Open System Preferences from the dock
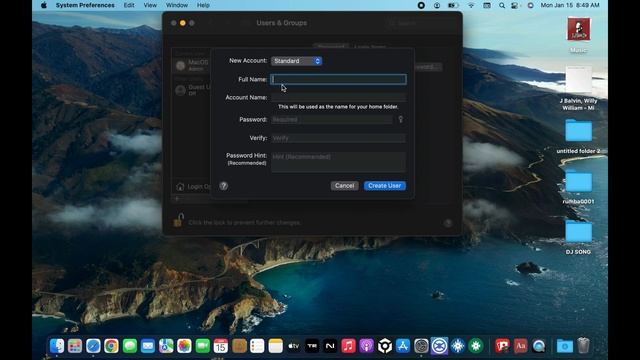The width and height of the screenshot is (640, 360). click(421, 346)
